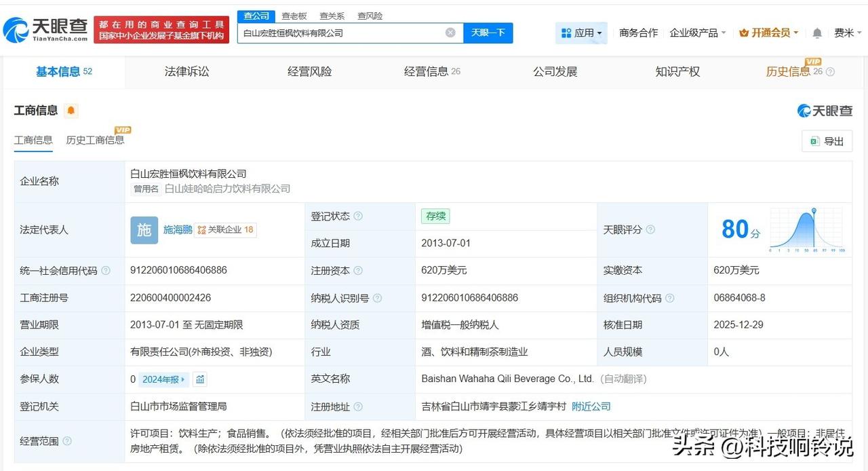This screenshot has width=868, height=471.
Task: Click help icon next to 经营范围
Action: (x=67, y=441)
